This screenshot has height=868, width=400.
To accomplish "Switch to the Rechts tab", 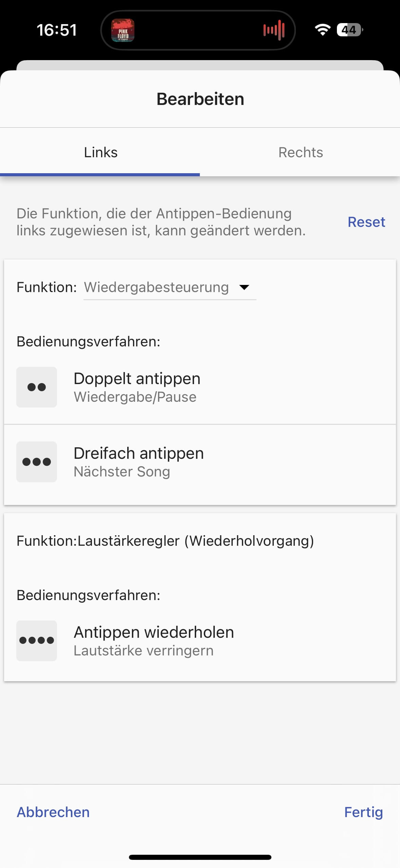I will [301, 152].
